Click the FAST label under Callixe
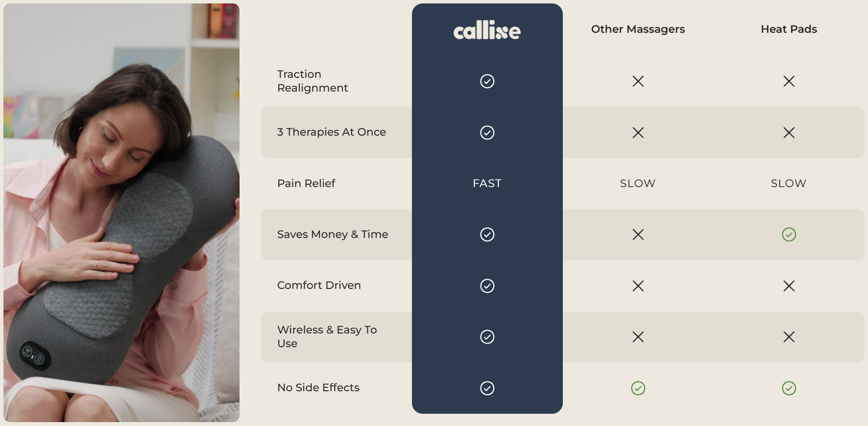868x426 pixels. pos(487,184)
